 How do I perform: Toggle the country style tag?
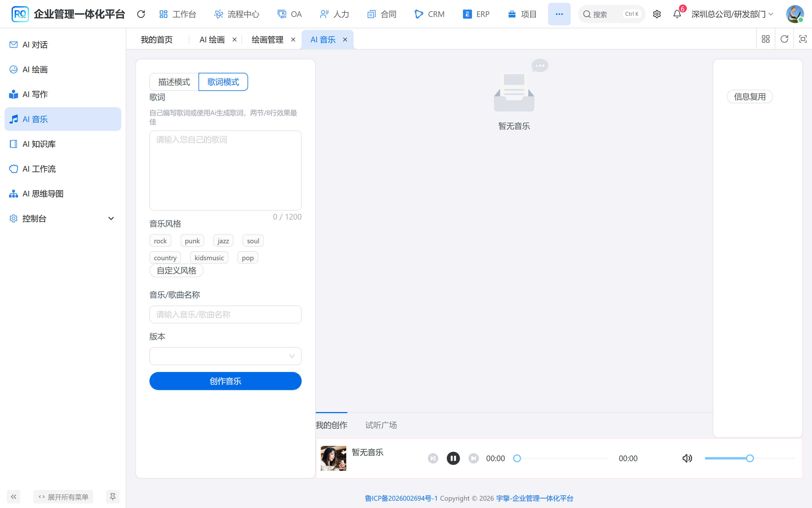pos(165,258)
